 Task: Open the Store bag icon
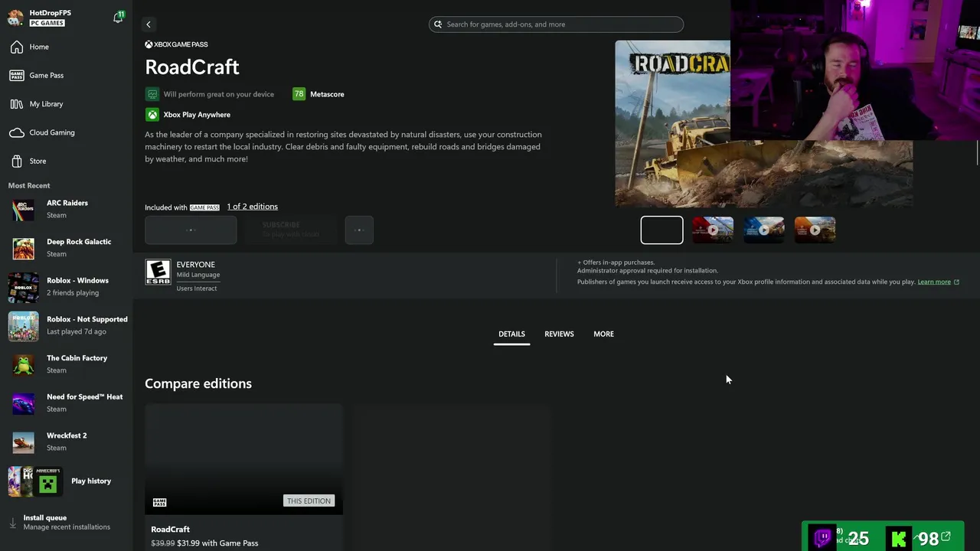[x=17, y=161]
